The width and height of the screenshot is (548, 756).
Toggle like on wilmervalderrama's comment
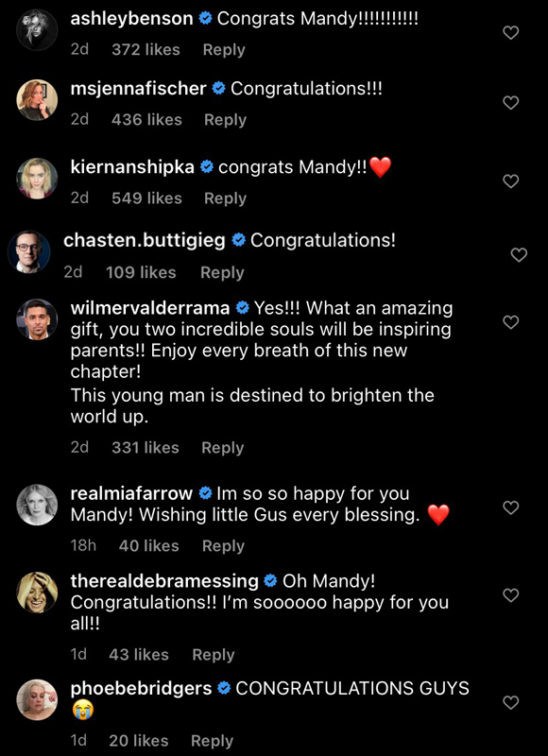(x=511, y=321)
